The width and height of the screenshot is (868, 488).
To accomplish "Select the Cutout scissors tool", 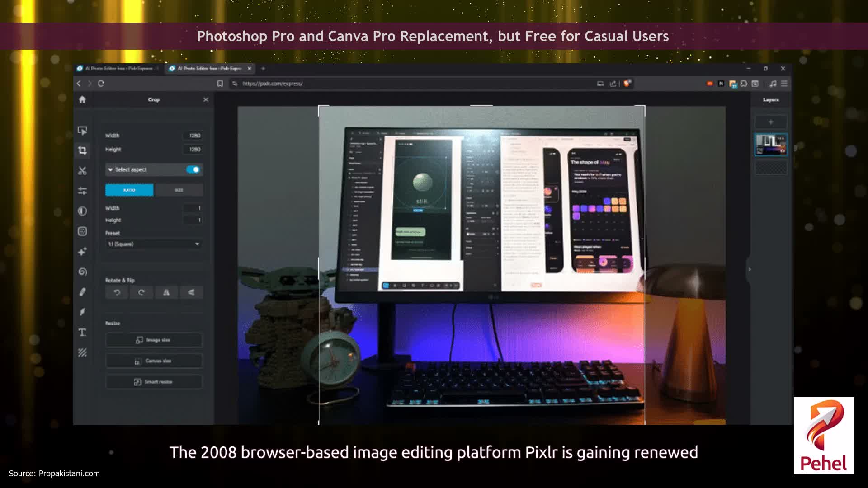I will pyautogui.click(x=82, y=171).
